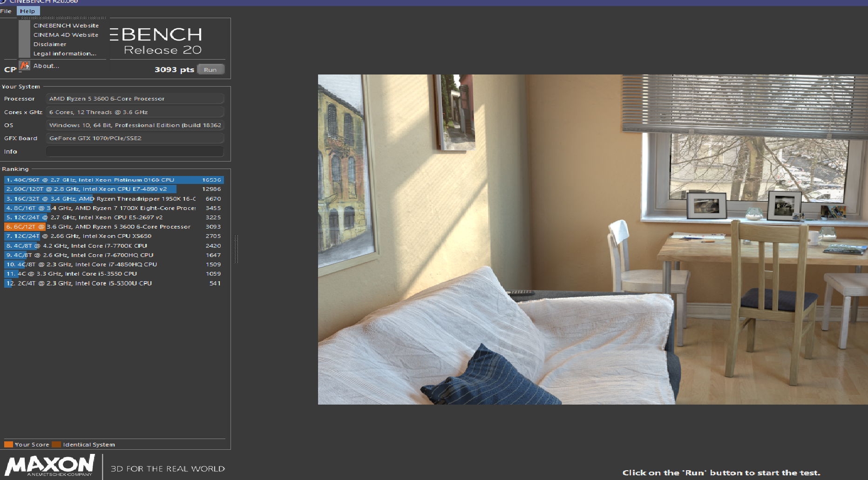Select the Processor value field
Image resolution: width=868 pixels, height=480 pixels.
point(135,99)
